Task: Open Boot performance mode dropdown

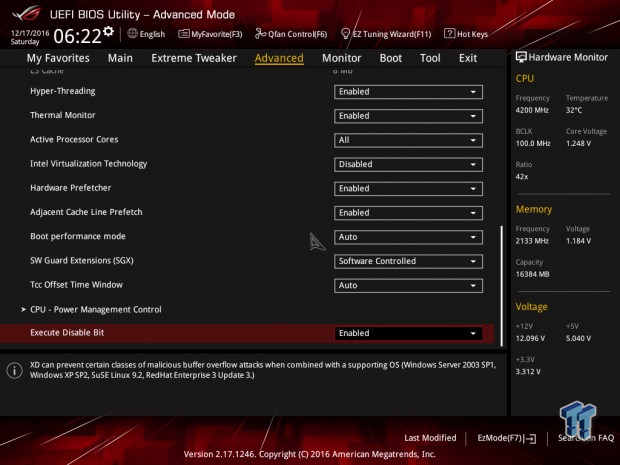Action: tap(408, 237)
